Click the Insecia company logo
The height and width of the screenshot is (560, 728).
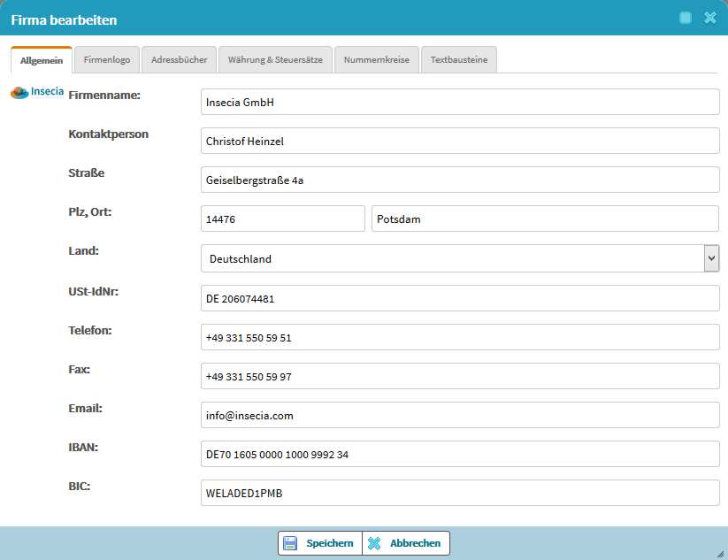pyautogui.click(x=37, y=92)
